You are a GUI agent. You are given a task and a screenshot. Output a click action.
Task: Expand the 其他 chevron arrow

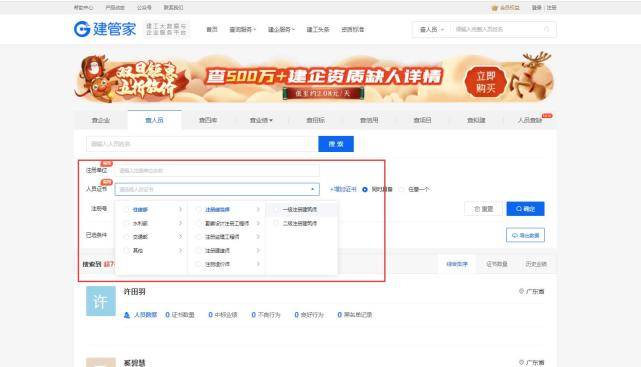180,251
